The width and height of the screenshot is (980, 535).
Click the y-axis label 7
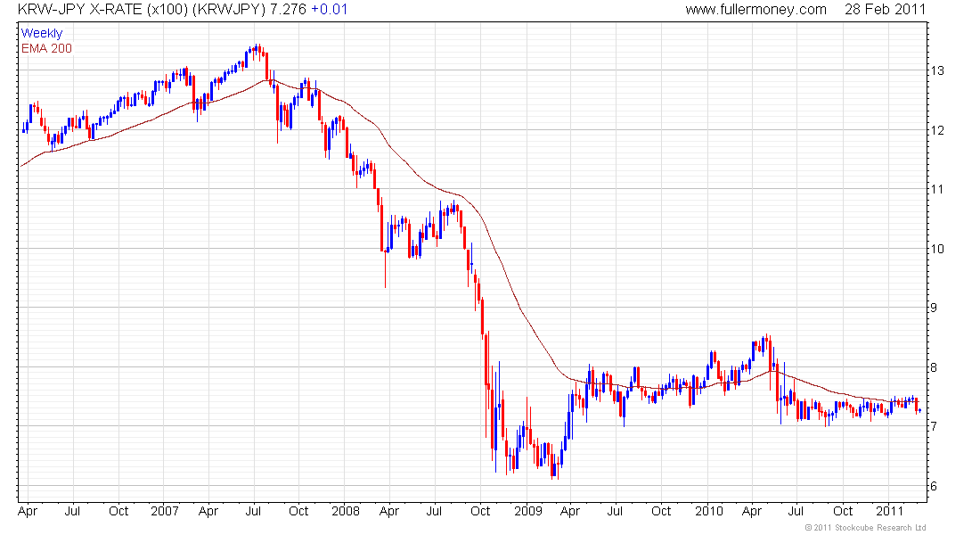click(x=934, y=426)
